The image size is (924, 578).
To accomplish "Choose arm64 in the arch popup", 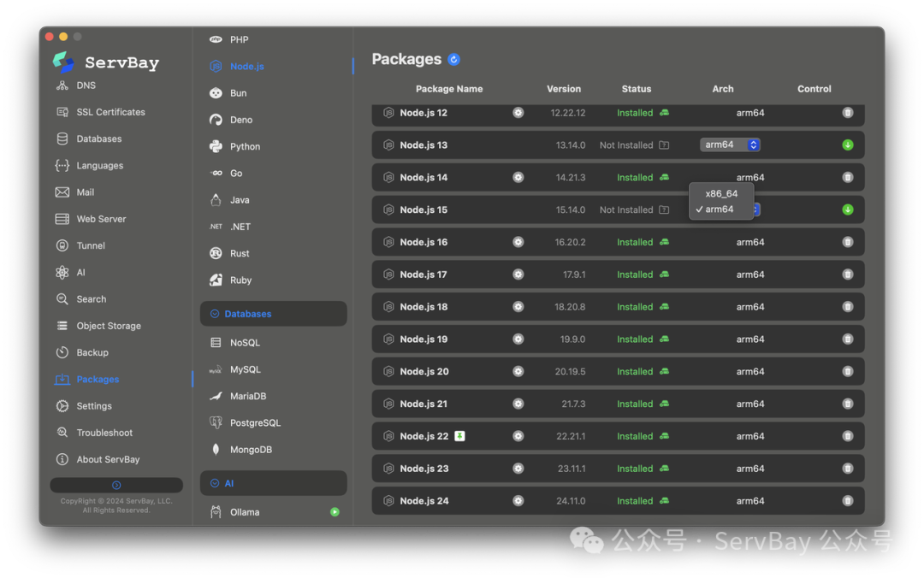I will [721, 209].
